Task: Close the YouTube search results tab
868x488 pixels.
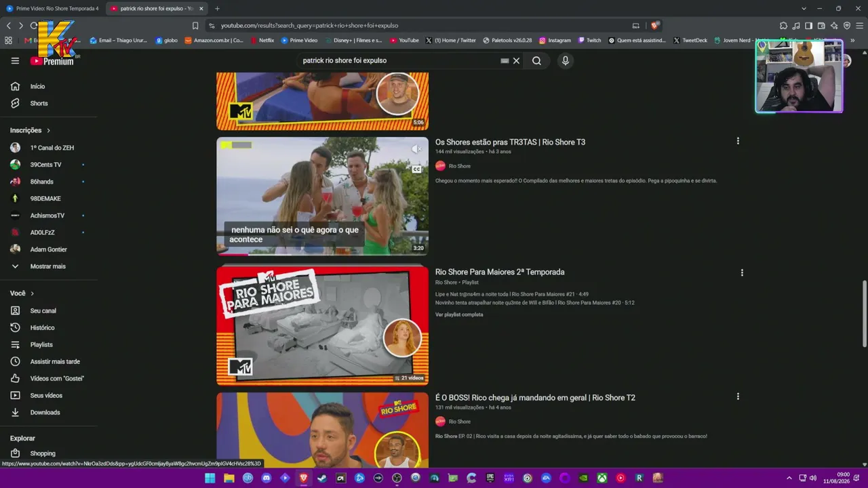Action: pyautogui.click(x=201, y=8)
